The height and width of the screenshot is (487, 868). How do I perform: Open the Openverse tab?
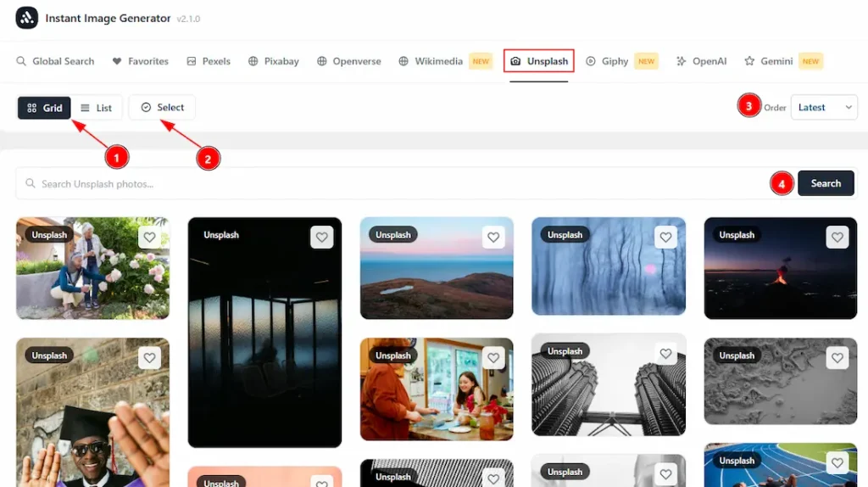pos(348,61)
